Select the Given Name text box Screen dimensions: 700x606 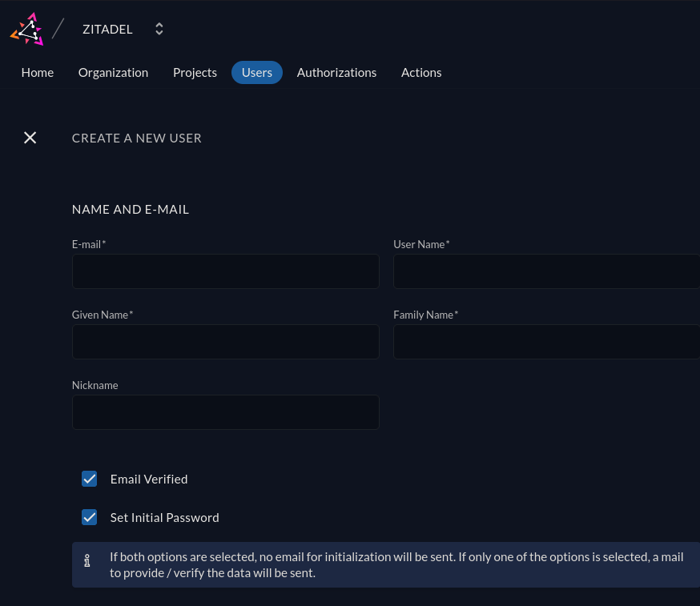(x=225, y=342)
